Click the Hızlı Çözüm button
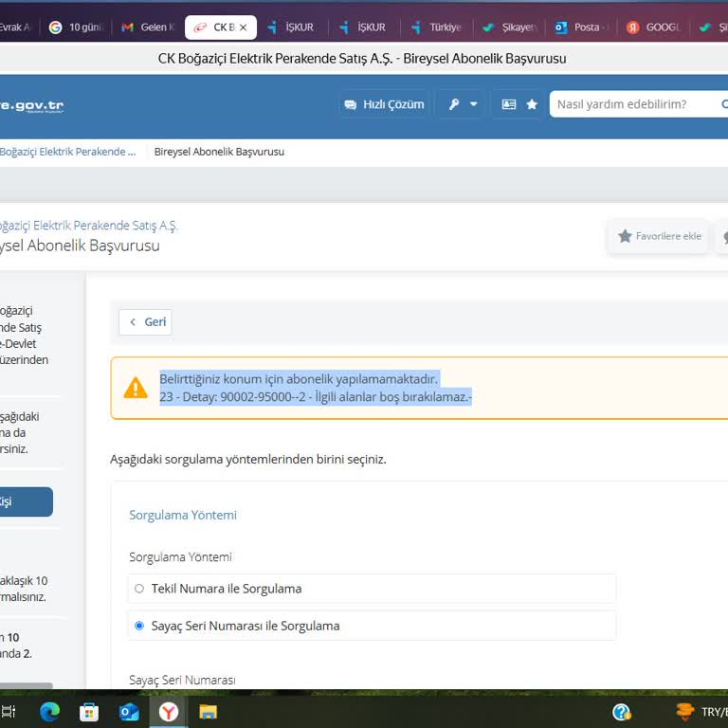728x728 pixels. [x=384, y=104]
